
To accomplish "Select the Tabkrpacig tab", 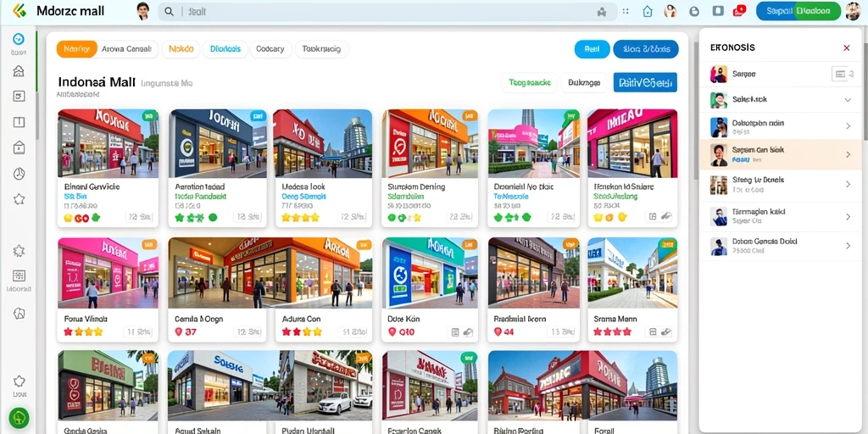I will (321, 49).
